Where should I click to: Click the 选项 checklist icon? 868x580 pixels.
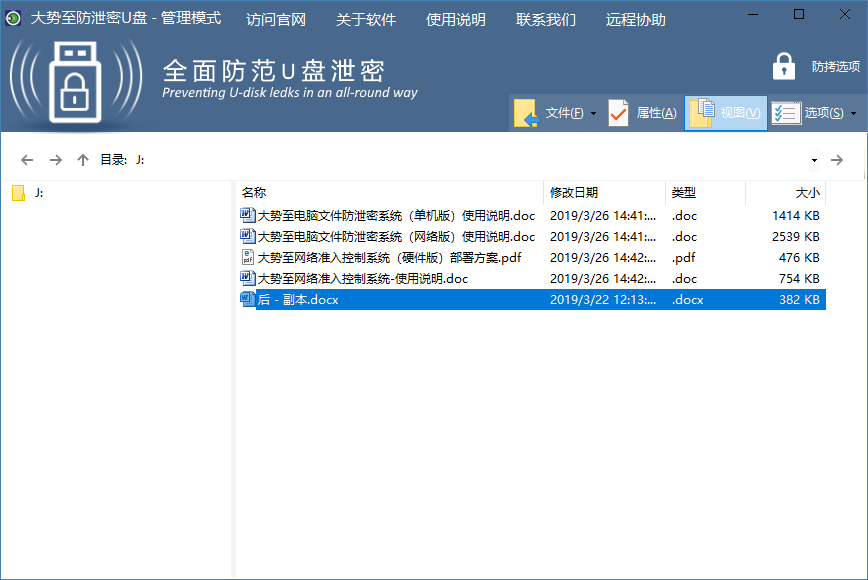[x=786, y=113]
